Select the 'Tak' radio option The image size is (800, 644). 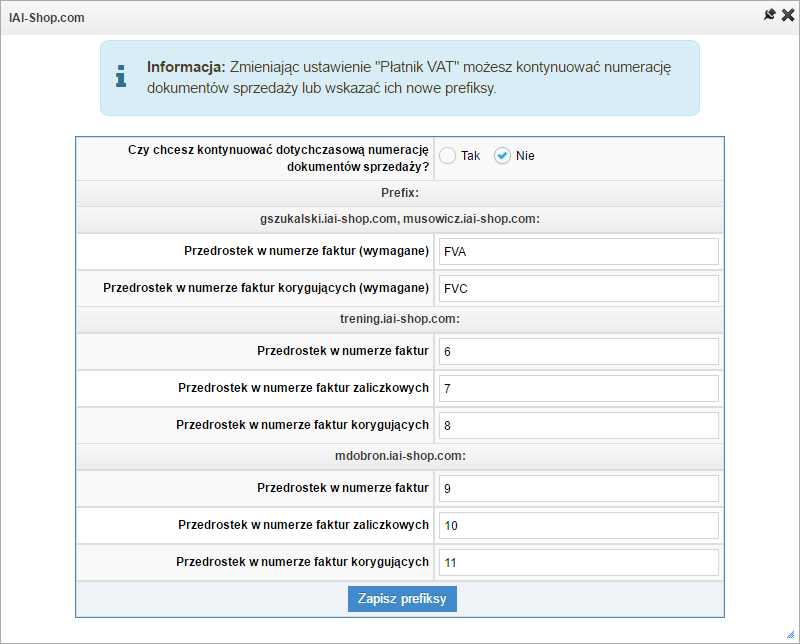448,155
